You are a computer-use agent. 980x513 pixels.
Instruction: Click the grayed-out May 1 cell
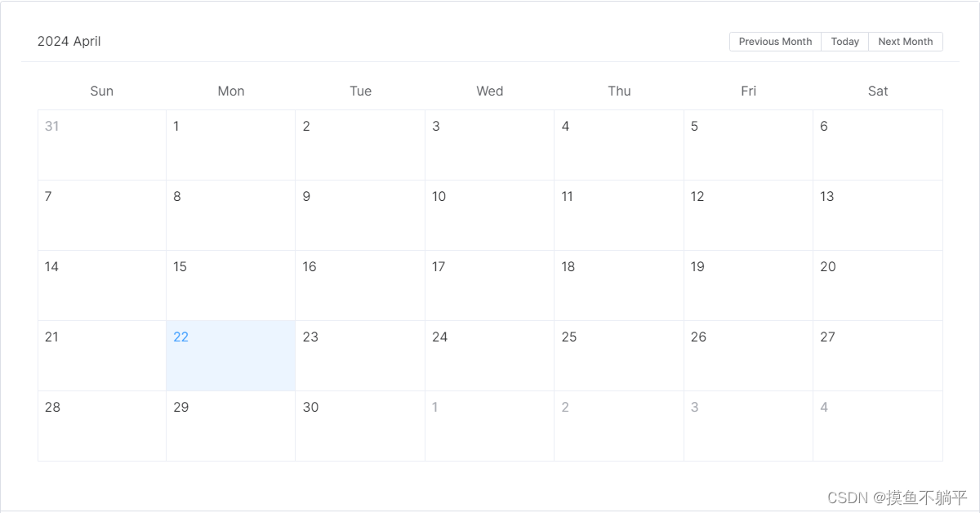(489, 426)
